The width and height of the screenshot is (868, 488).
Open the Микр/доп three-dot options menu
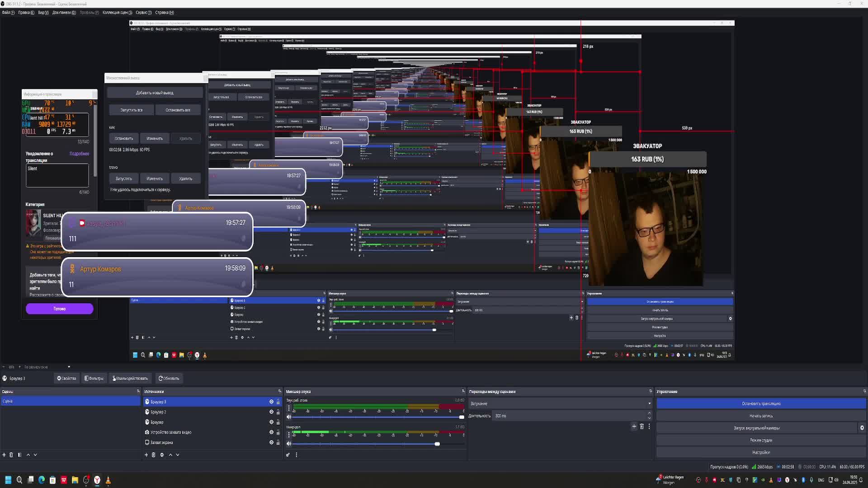(289, 434)
